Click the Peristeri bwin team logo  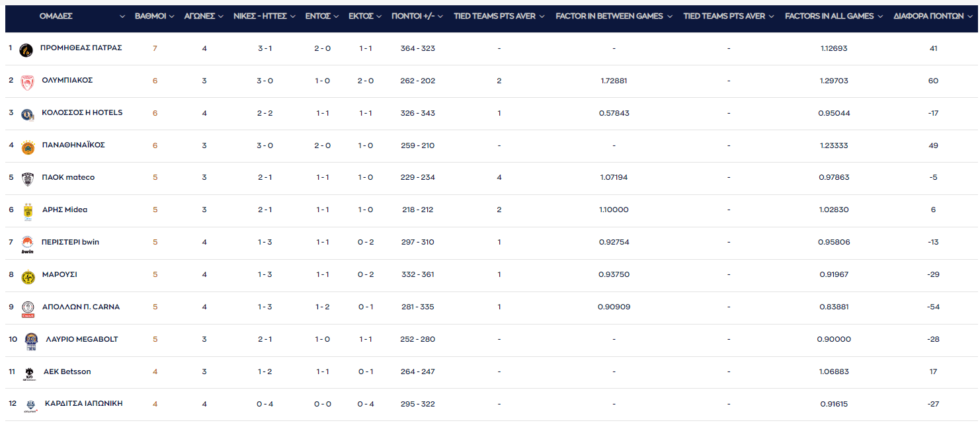coord(28,244)
